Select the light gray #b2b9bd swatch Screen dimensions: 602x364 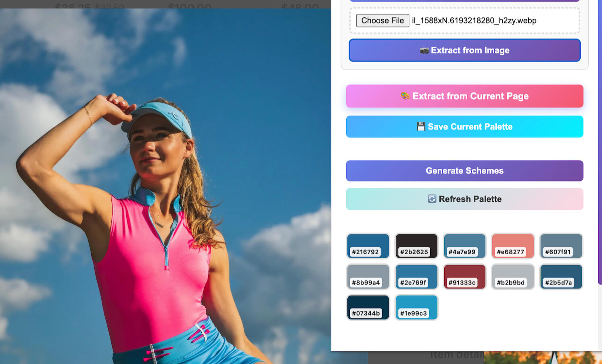pyautogui.click(x=512, y=276)
